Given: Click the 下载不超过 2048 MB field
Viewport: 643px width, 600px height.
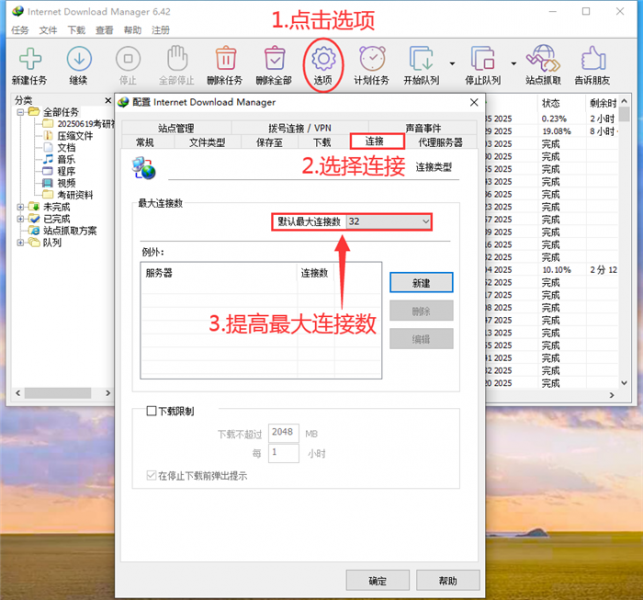Looking at the screenshot, I should [283, 433].
